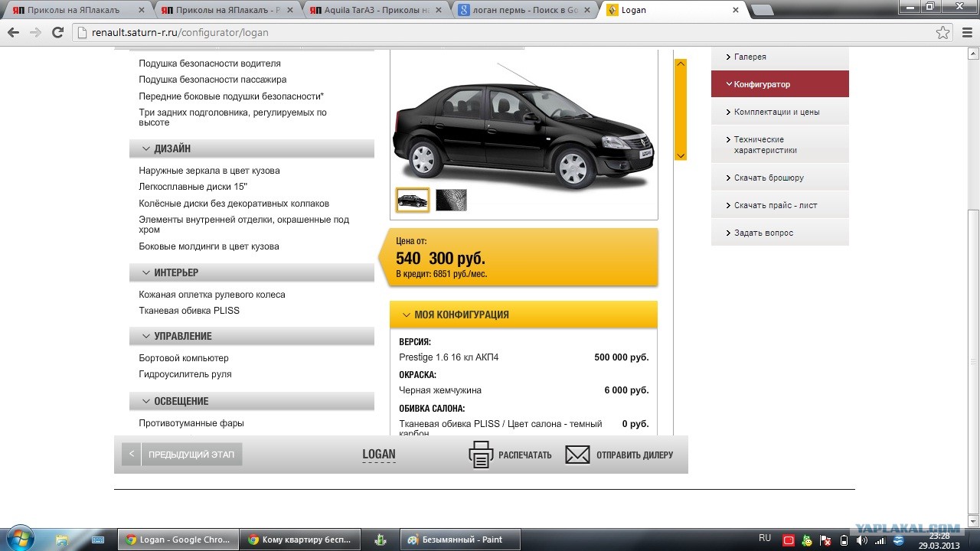Viewport: 980px width, 551px height.
Task: Click the flag icon with red cross in tray
Action: (825, 540)
